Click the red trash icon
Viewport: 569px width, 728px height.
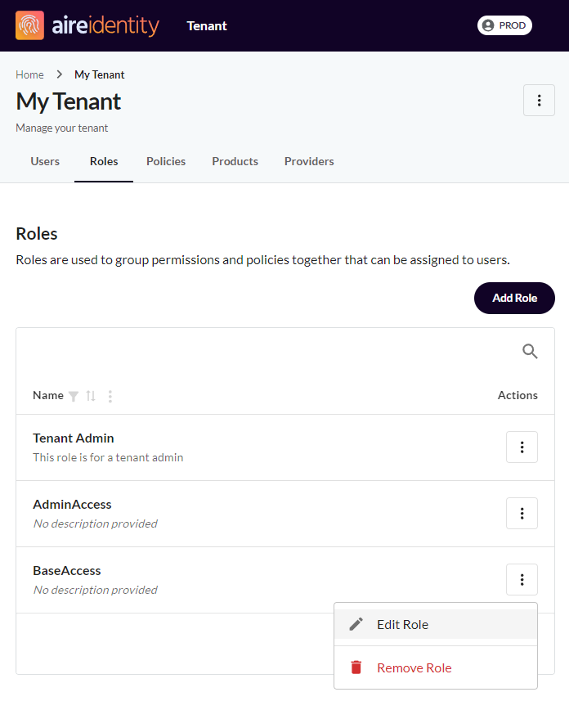tap(356, 667)
